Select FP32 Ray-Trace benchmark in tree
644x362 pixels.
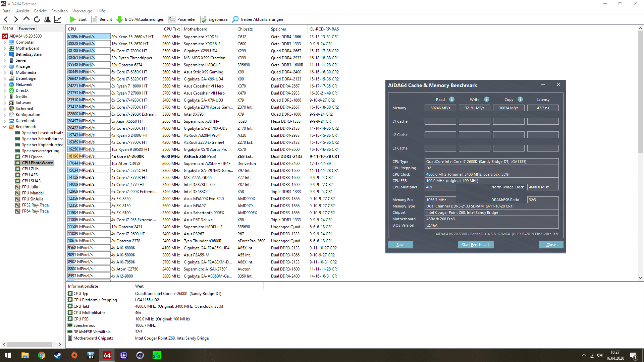(35, 205)
